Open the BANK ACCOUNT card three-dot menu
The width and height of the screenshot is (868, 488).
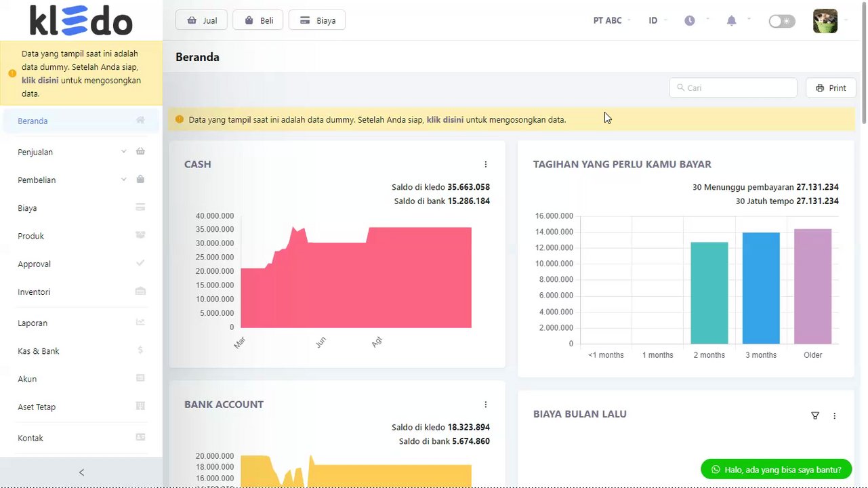(485, 405)
